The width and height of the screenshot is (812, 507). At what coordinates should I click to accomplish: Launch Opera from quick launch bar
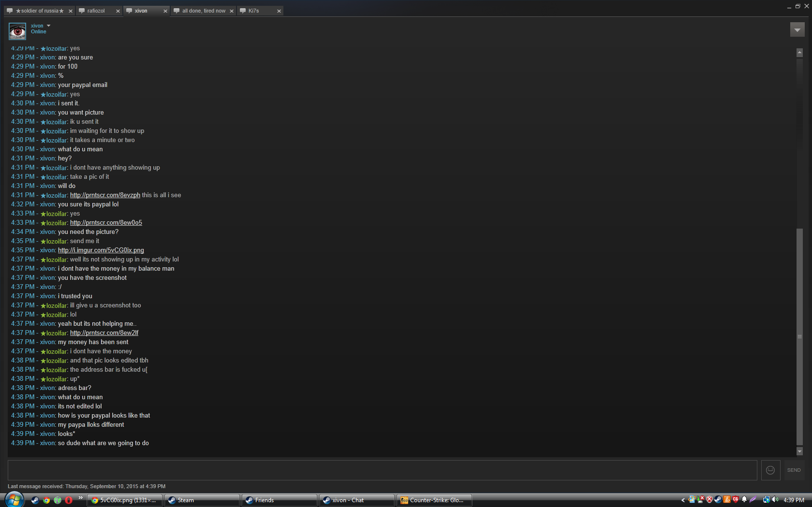click(69, 500)
